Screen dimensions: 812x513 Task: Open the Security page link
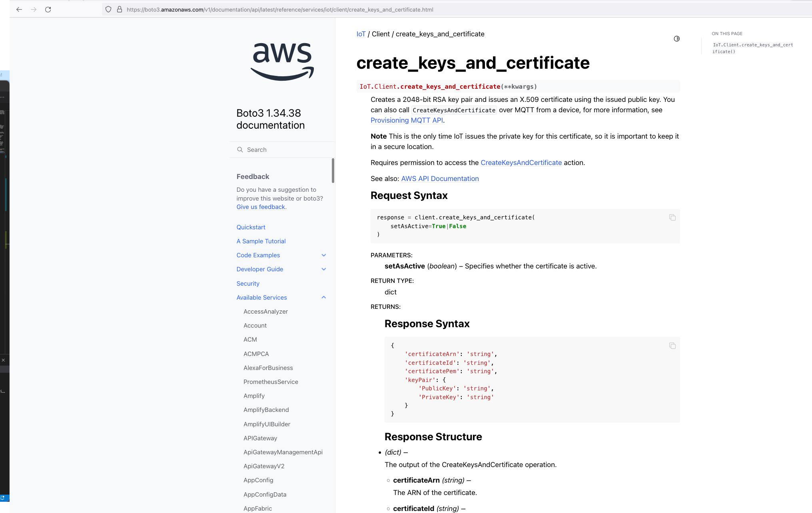click(x=248, y=284)
